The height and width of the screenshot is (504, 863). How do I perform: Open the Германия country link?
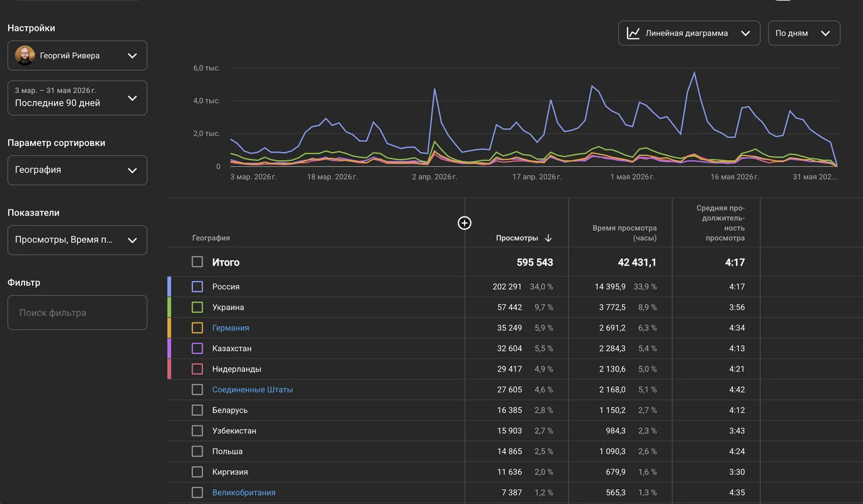(231, 328)
